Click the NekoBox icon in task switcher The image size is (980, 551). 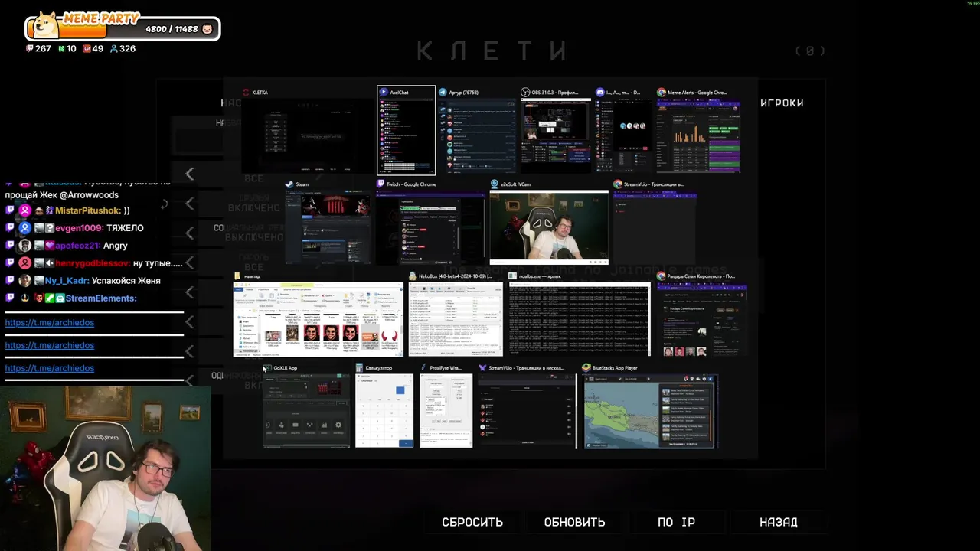[413, 276]
